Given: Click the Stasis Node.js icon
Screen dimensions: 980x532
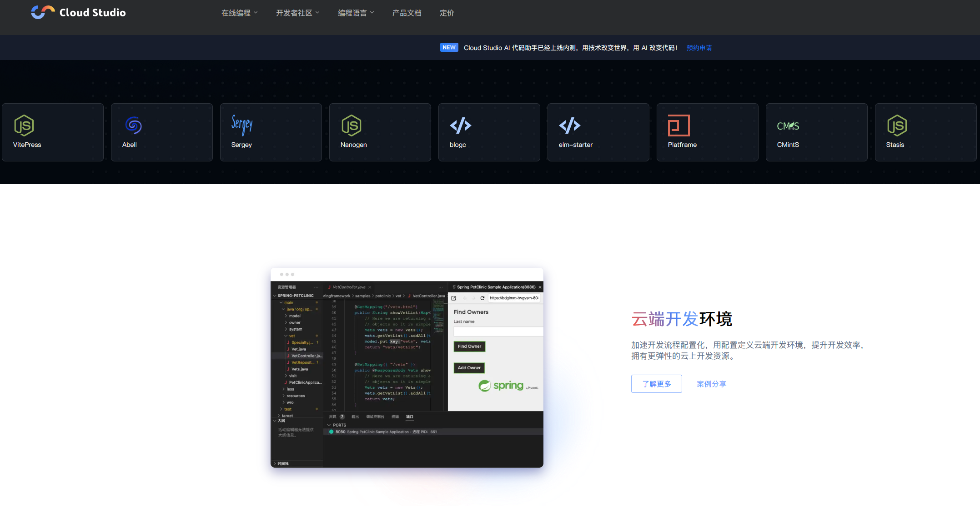Looking at the screenshot, I should click(897, 125).
